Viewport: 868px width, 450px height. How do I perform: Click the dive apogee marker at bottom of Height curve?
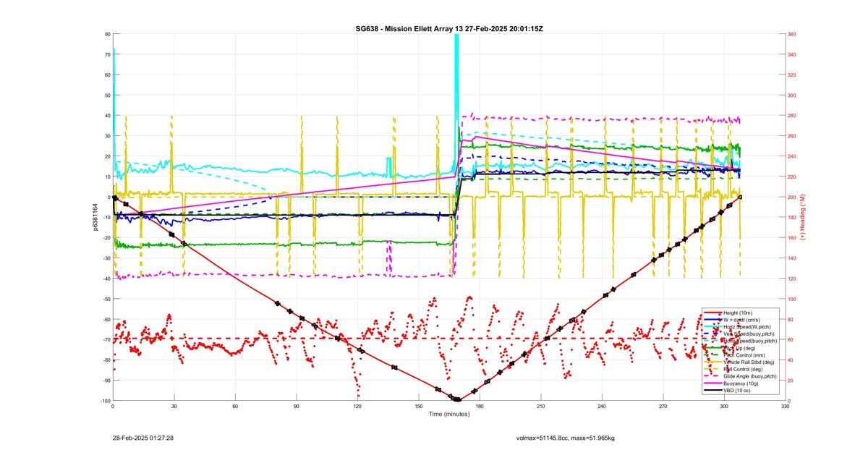[x=457, y=399]
